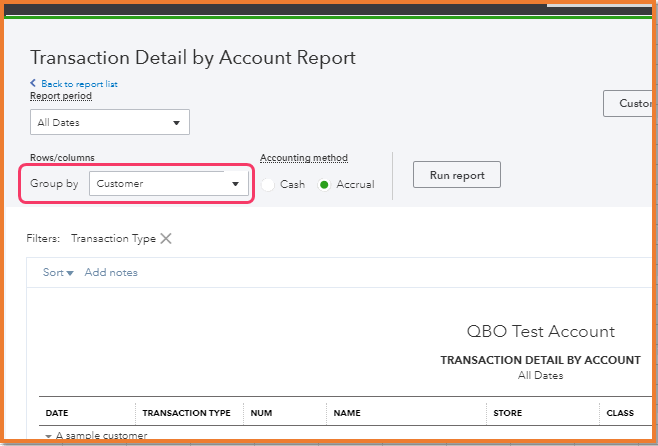Click the 'Transaction Type' filter label

[x=113, y=238]
